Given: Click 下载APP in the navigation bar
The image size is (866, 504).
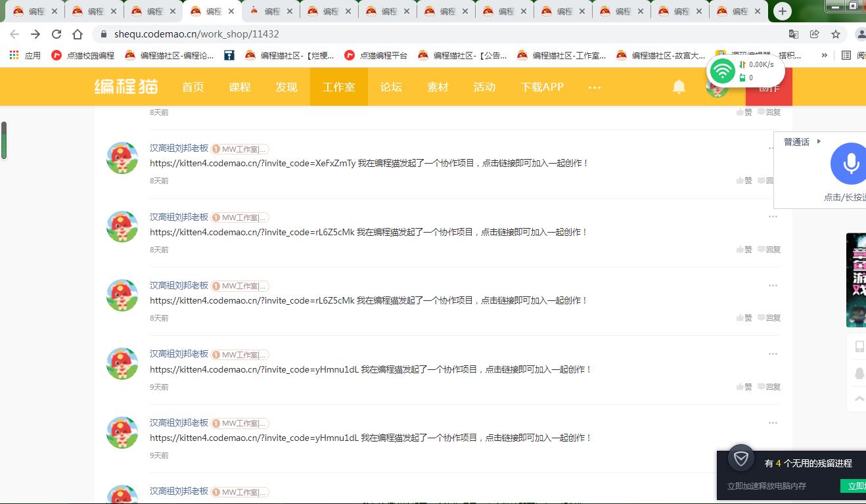Looking at the screenshot, I should pos(542,87).
